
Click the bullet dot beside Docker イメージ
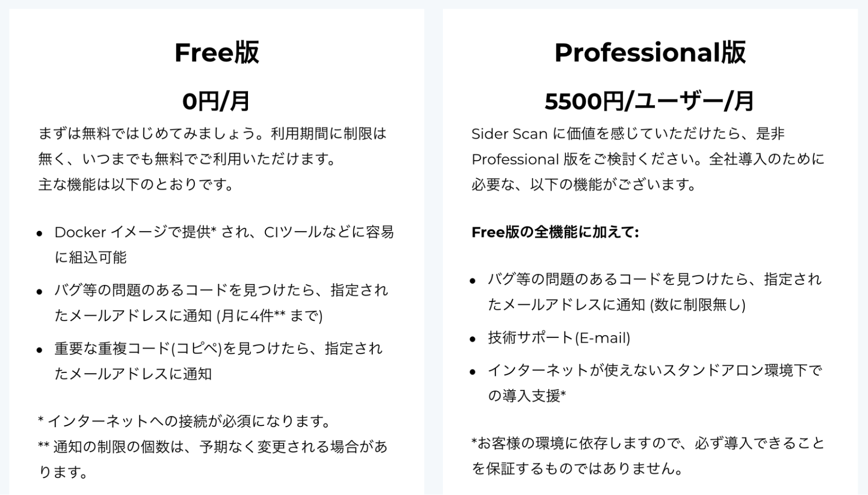tap(40, 234)
